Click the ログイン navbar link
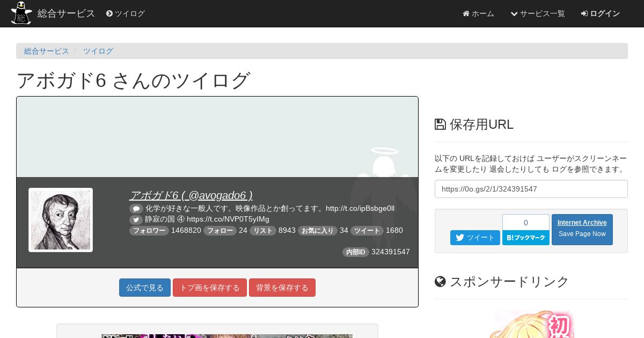This screenshot has height=338, width=644. pyautogui.click(x=600, y=13)
